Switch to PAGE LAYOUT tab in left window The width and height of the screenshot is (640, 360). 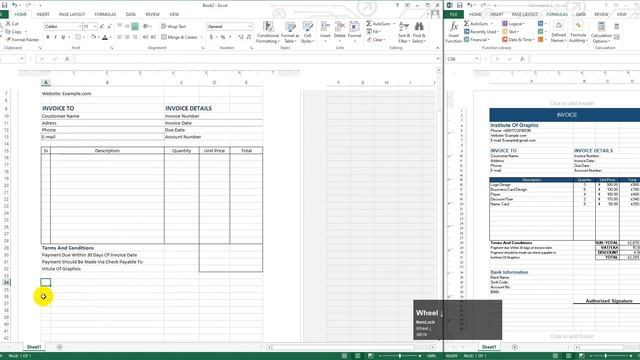(72, 14)
